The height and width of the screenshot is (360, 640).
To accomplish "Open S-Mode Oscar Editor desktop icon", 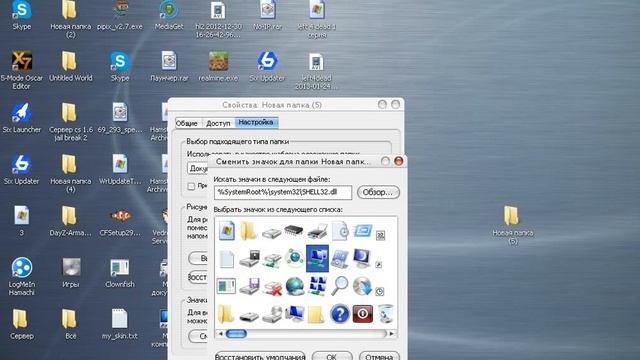I will 22,70.
